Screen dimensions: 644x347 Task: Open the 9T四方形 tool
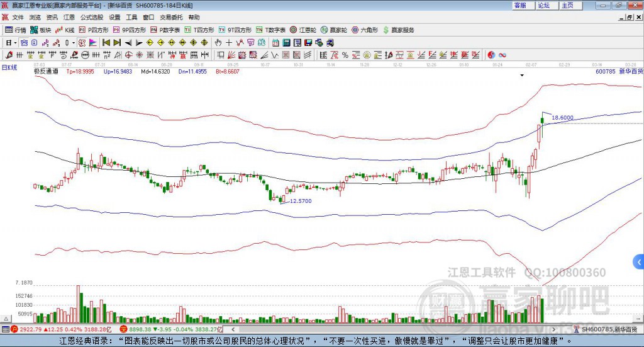tap(235, 30)
